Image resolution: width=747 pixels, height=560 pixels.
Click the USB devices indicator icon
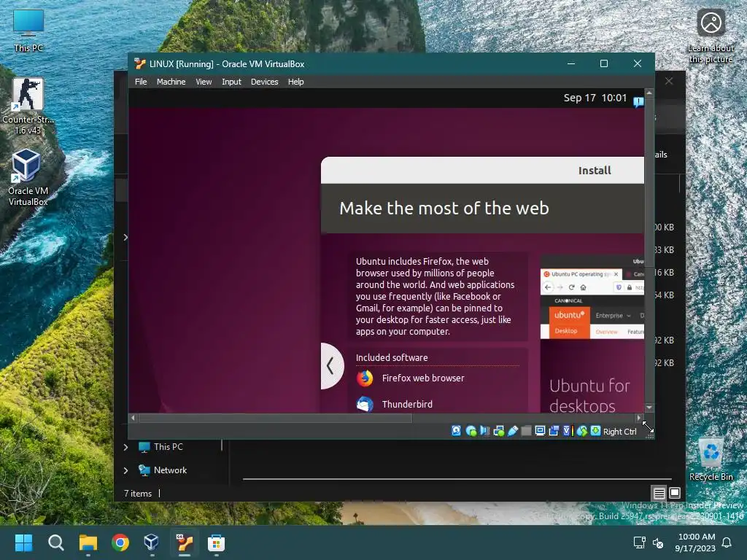(x=513, y=431)
